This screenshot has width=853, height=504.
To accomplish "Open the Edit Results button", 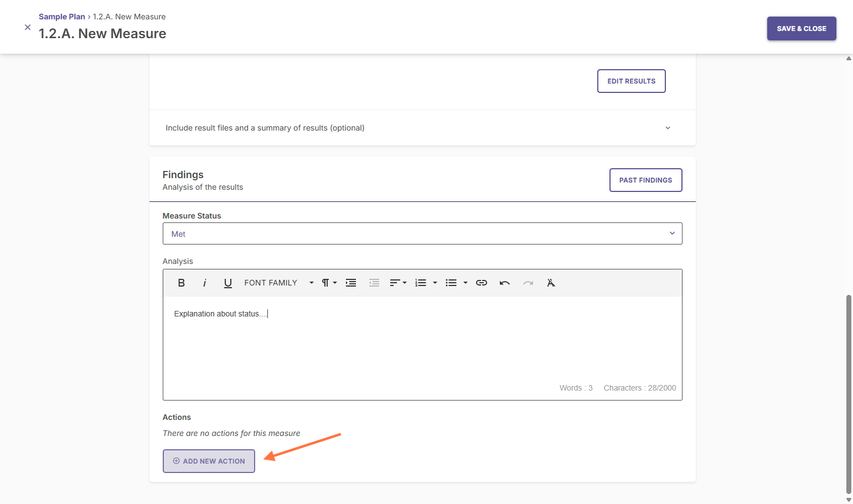I will click(x=632, y=81).
